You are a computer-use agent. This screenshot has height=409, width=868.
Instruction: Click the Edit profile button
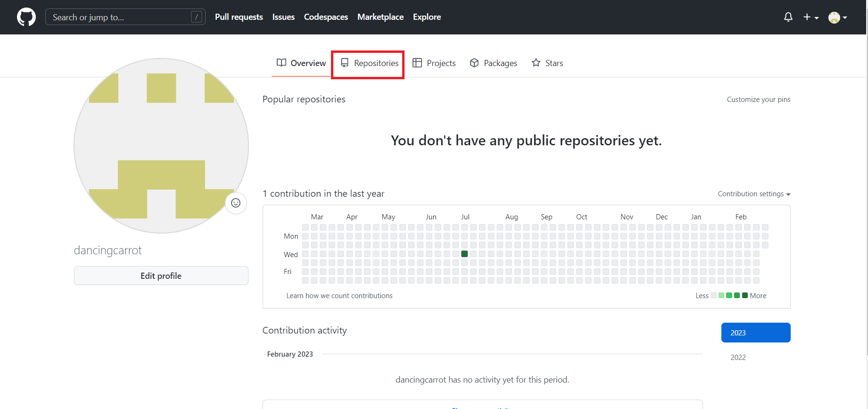click(x=161, y=275)
